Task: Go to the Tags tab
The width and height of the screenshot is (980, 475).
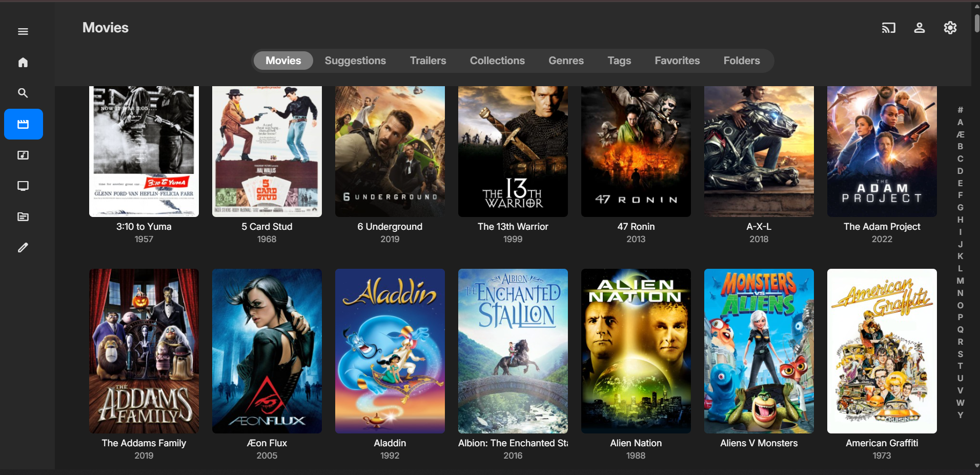Action: (619, 61)
